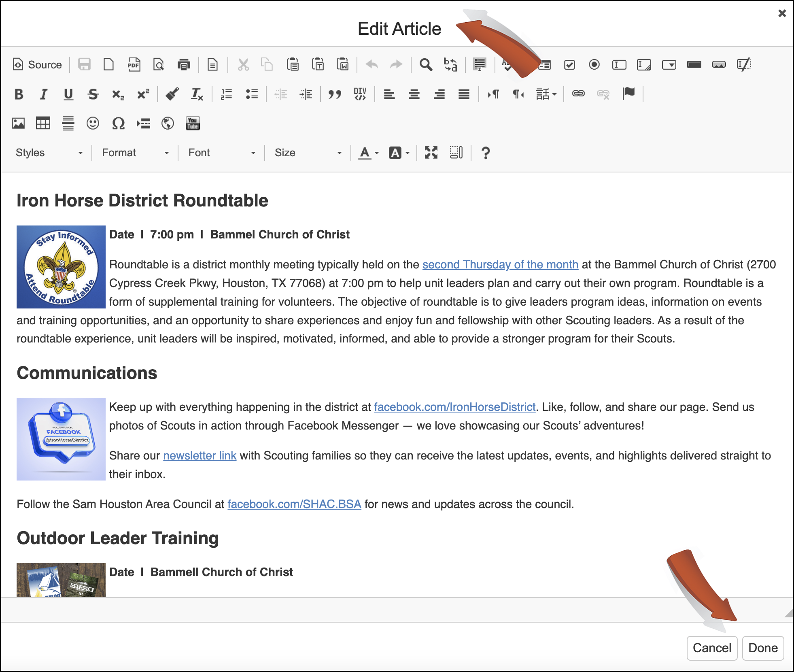The width and height of the screenshot is (794, 672).
Task: Click the Source view button
Action: pos(38,65)
